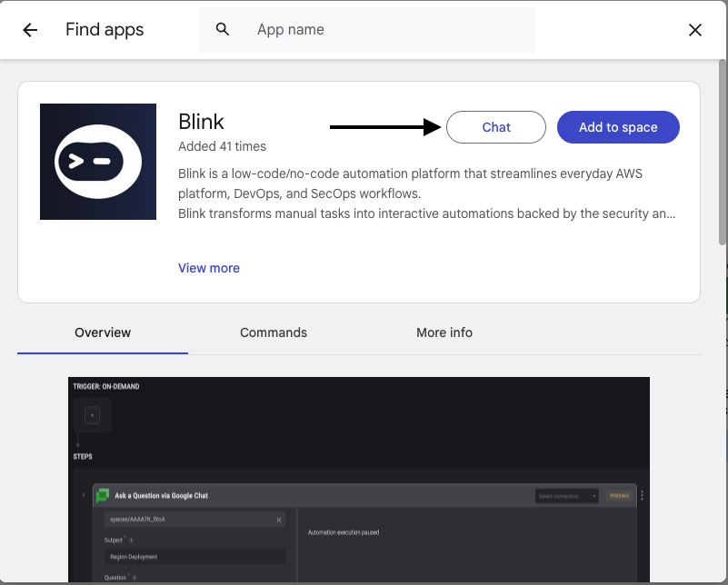Click the vertical scrollbar
The image size is (728, 585).
pyautogui.click(x=723, y=153)
